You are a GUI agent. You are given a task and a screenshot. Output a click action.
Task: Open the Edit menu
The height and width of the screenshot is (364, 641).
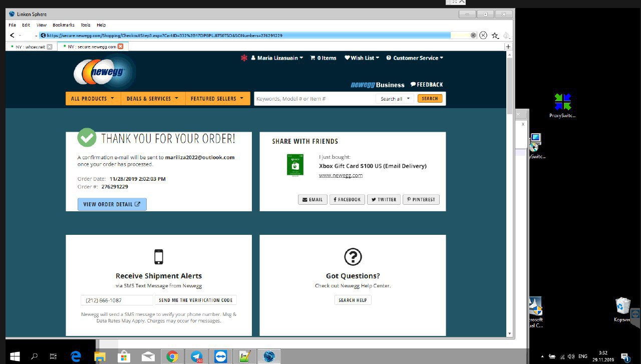(x=26, y=25)
